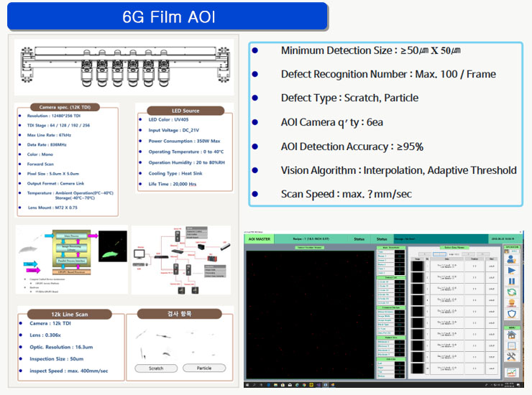Click 'Max Line Rate : 67kHz' spec line
532x395 pixels.
click(x=49, y=135)
